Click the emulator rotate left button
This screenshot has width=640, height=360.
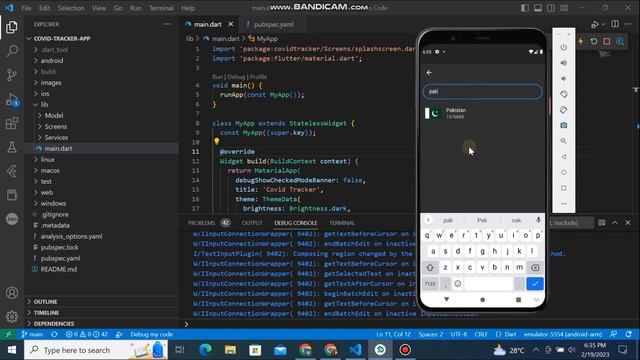(564, 94)
